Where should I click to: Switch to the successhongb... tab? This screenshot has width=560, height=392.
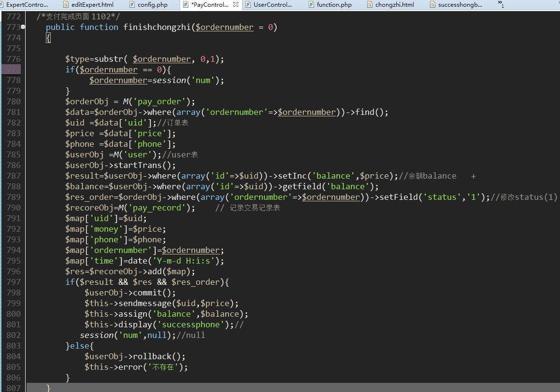tap(457, 5)
